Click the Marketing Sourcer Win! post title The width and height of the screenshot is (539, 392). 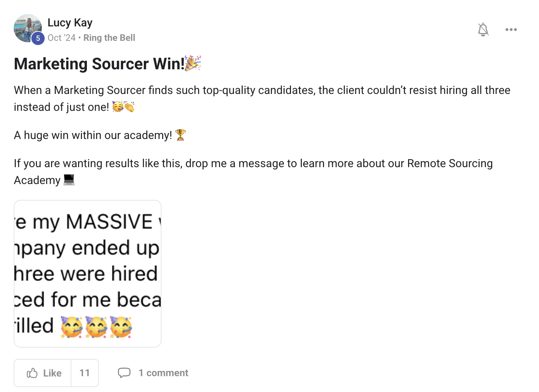coord(99,64)
